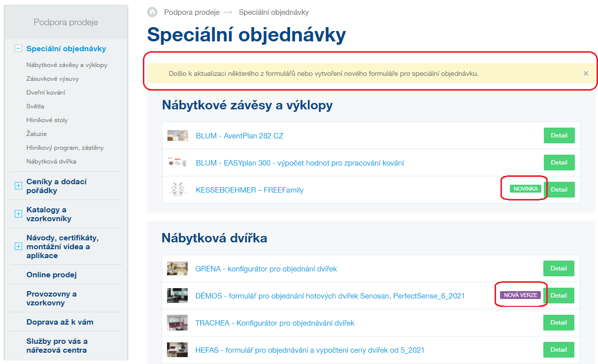Image resolution: width=598 pixels, height=364 pixels.
Task: Expand Ceníky a dodací pořádky section
Action: [x=19, y=186]
